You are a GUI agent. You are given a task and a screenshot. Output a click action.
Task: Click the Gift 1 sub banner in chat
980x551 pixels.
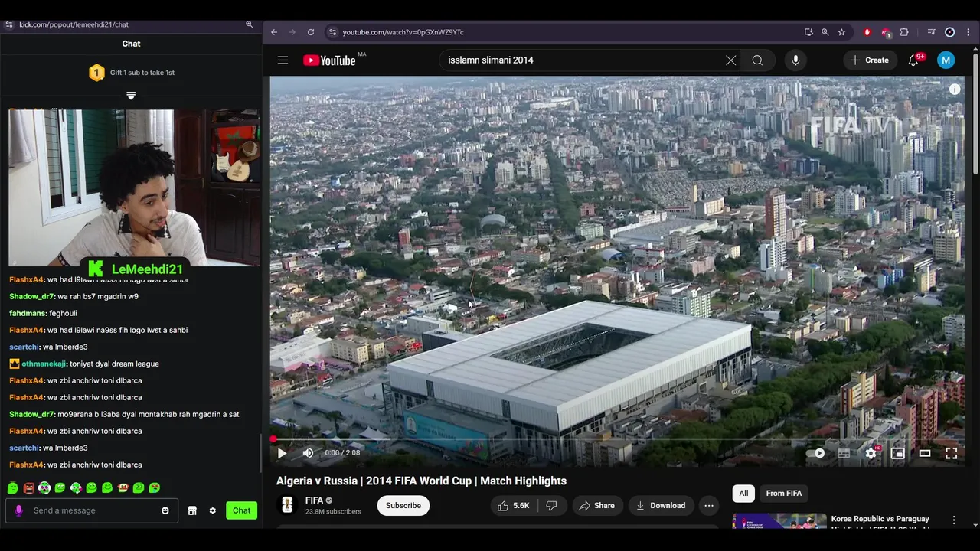(131, 73)
